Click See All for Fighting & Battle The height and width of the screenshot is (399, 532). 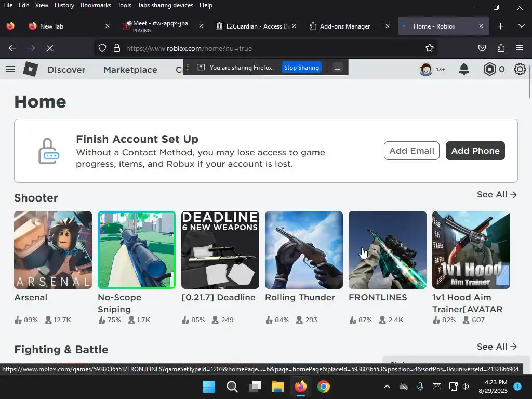click(497, 347)
